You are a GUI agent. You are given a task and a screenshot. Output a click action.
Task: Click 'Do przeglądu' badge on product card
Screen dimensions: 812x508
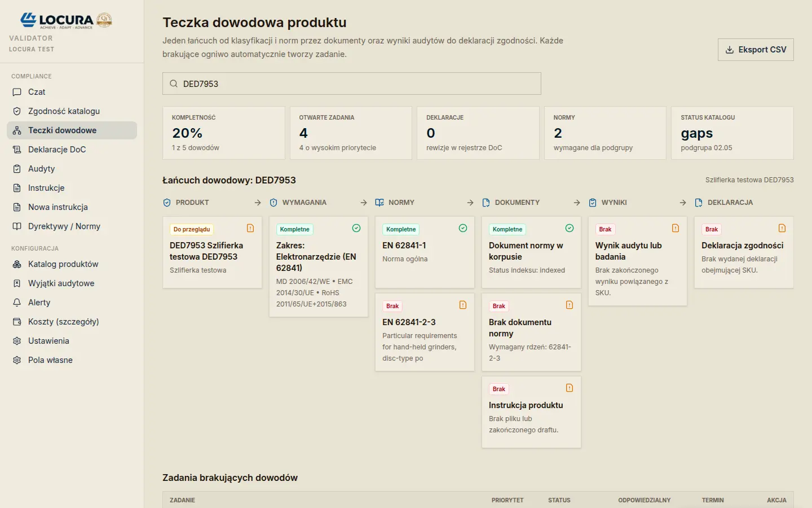[x=192, y=229]
